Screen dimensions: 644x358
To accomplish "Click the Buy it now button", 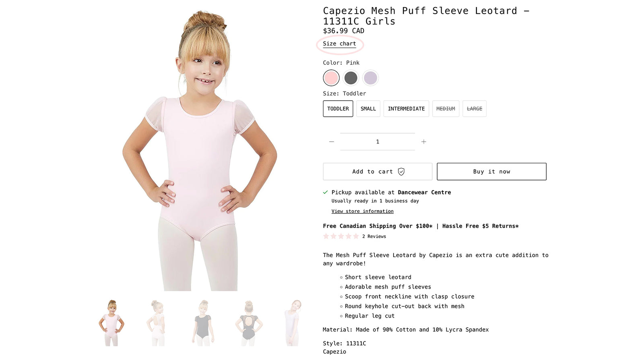I will (491, 172).
